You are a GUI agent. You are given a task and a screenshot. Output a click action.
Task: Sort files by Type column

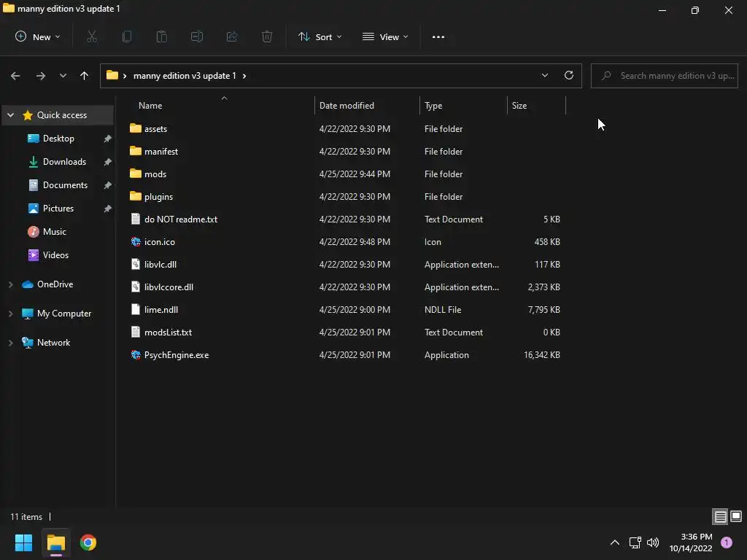pos(433,106)
